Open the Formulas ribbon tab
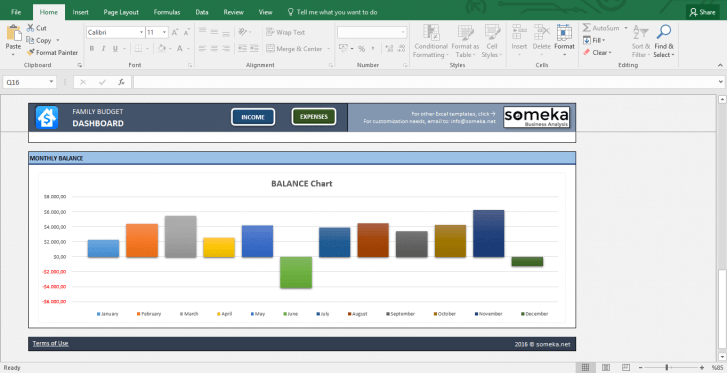Viewport: 727px width, 373px height. point(167,12)
